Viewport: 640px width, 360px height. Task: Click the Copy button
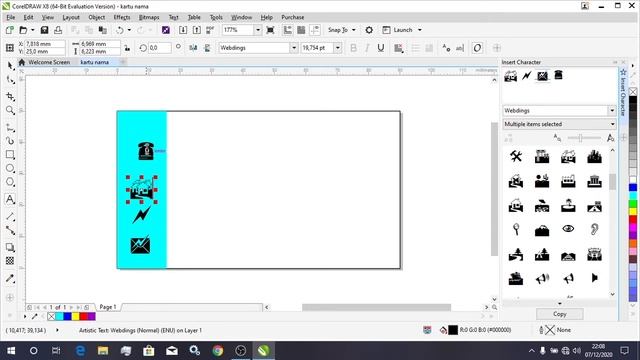(560, 314)
